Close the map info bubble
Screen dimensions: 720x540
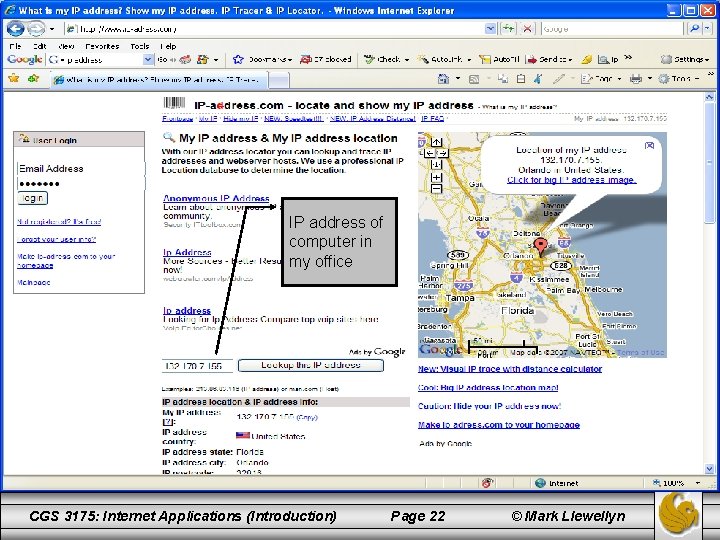(x=649, y=145)
